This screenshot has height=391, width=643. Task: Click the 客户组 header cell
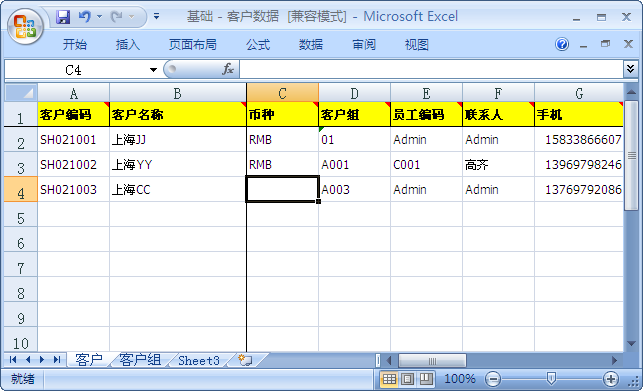tap(354, 114)
